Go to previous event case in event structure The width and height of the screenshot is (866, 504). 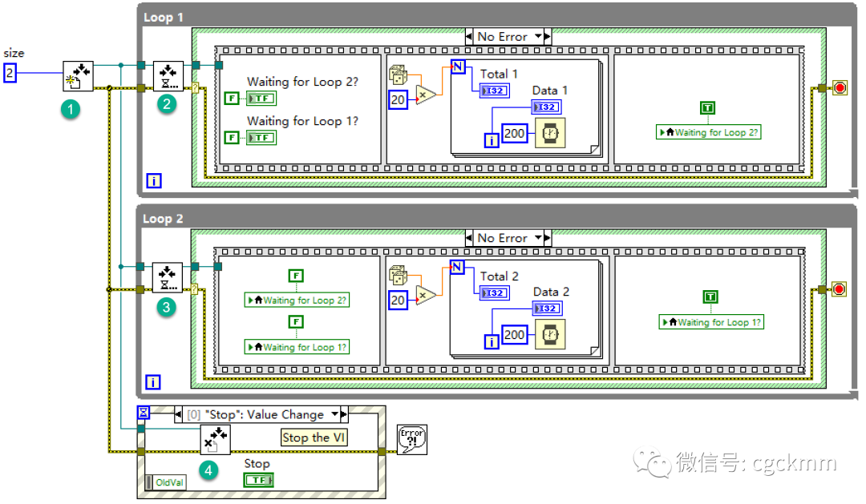(x=178, y=414)
